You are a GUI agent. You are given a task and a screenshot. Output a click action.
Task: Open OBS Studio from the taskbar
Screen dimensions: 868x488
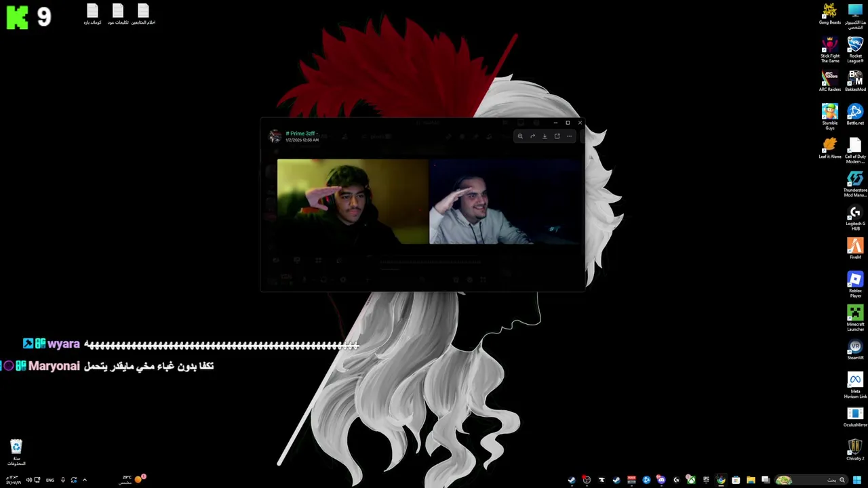coord(587,480)
